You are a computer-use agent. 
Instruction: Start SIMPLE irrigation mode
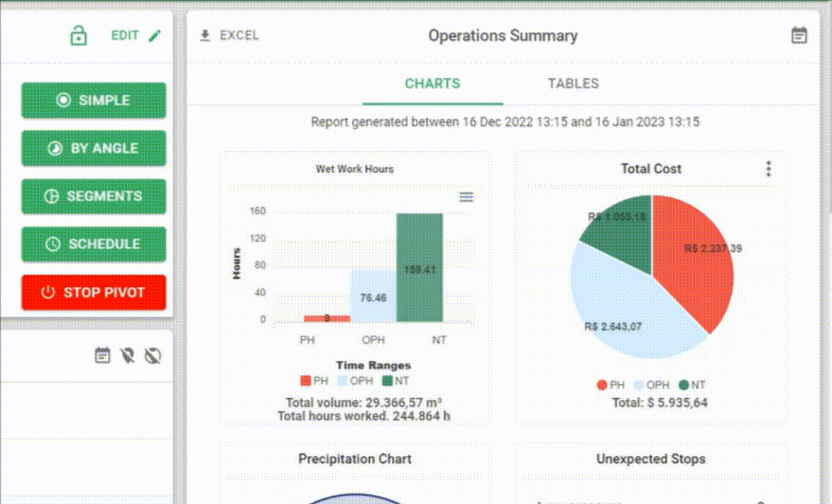(x=94, y=100)
